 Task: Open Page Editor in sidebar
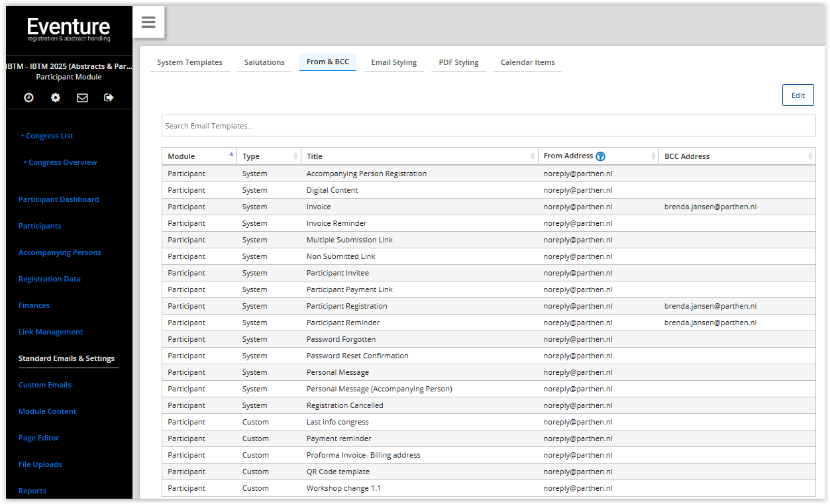pyautogui.click(x=39, y=438)
